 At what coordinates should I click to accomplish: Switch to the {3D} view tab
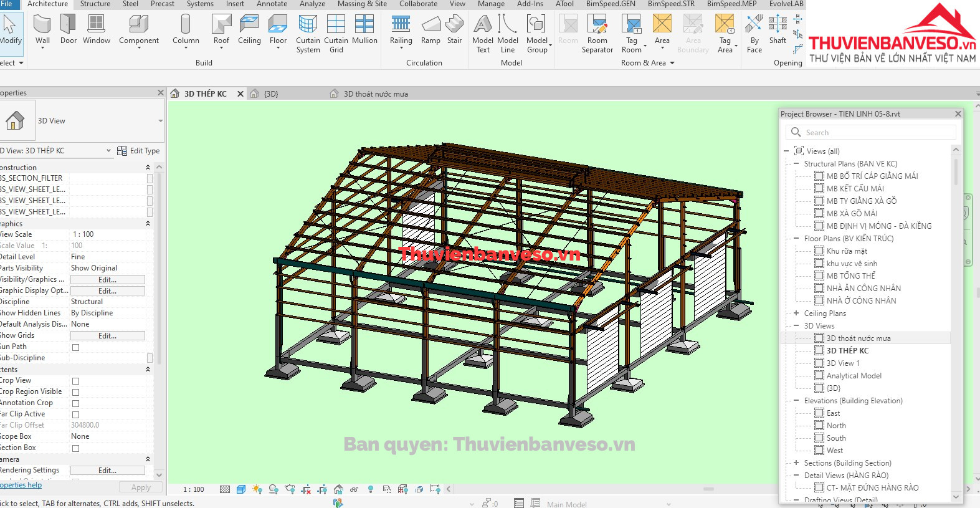271,94
